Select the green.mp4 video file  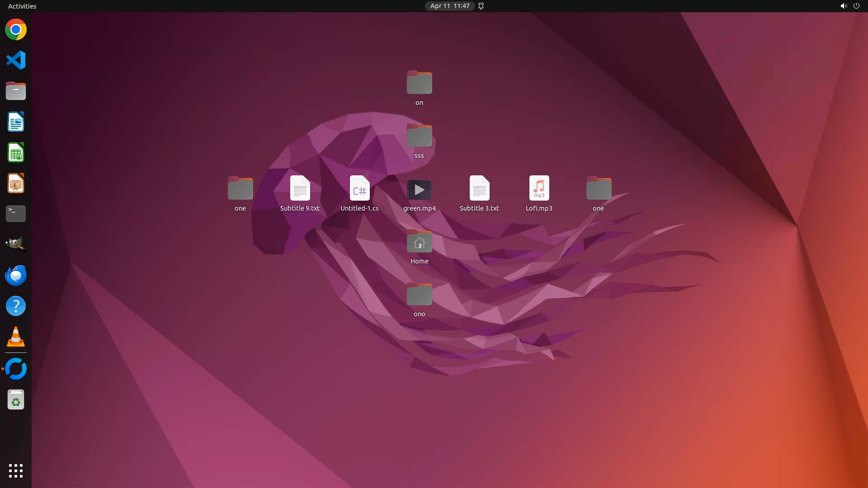tap(419, 190)
